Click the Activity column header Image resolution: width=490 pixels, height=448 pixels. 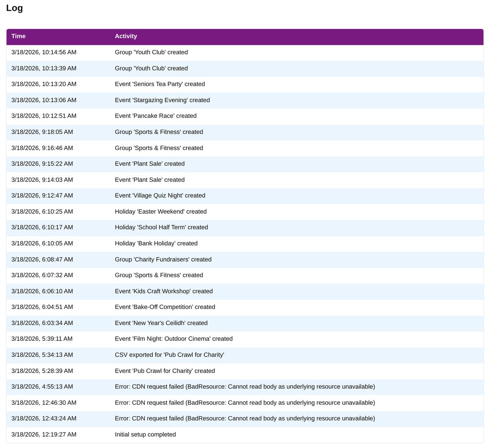click(126, 36)
